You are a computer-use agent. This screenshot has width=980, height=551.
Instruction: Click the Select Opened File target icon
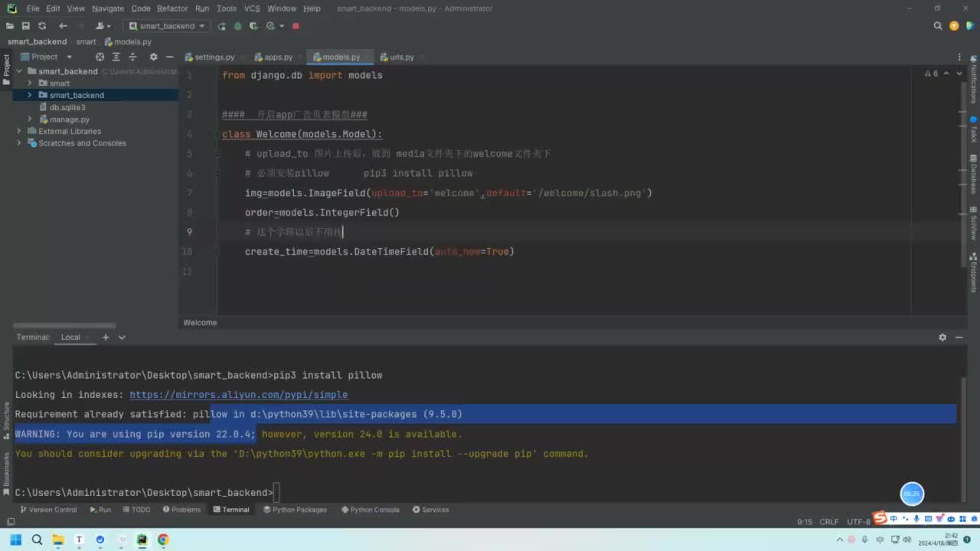point(100,57)
